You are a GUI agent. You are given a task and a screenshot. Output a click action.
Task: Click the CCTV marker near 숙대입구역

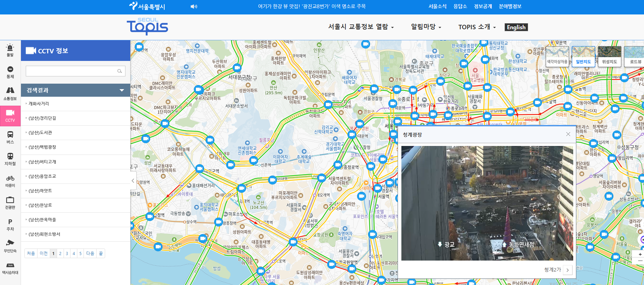tap(373, 234)
